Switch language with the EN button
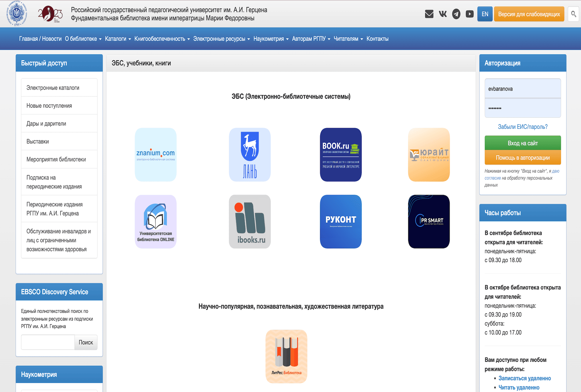 [485, 14]
